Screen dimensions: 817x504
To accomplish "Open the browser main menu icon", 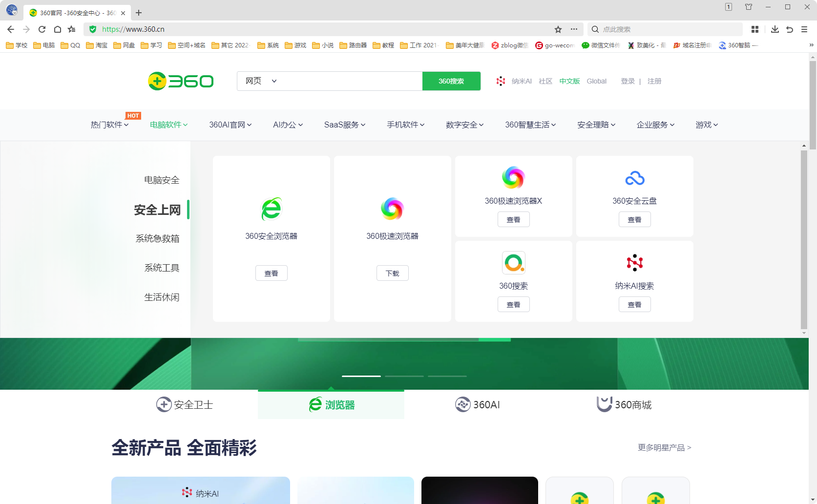I will 804,29.
